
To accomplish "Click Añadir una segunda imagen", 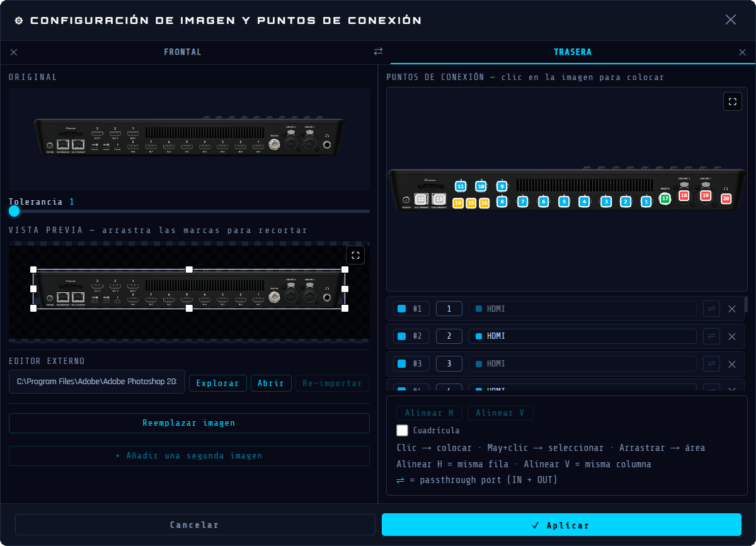I will coord(189,456).
